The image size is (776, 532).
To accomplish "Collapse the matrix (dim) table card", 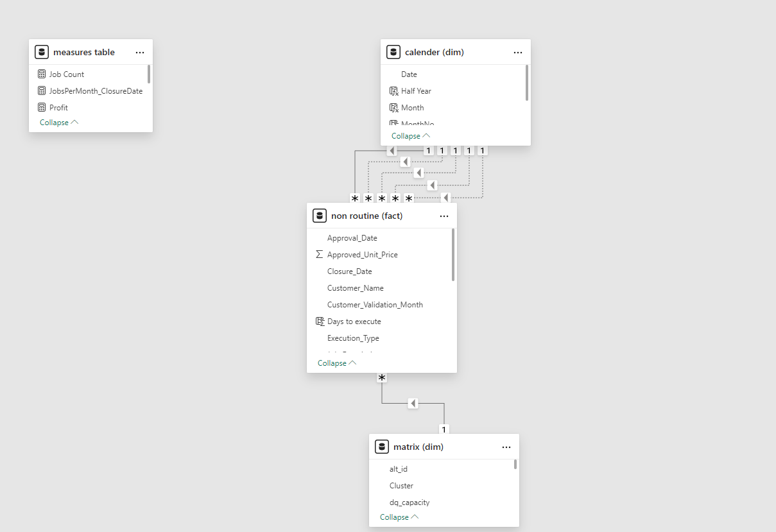I will 399,517.
